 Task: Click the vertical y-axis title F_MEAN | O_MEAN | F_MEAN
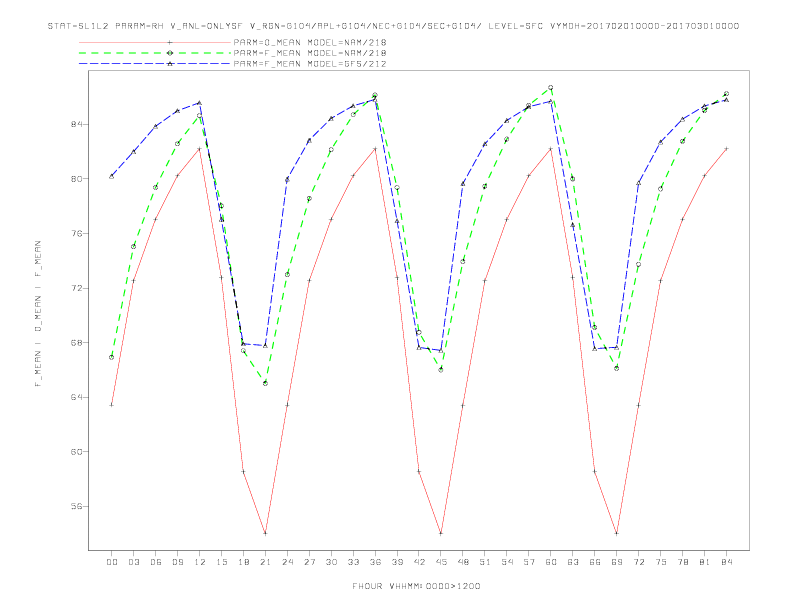(38, 314)
